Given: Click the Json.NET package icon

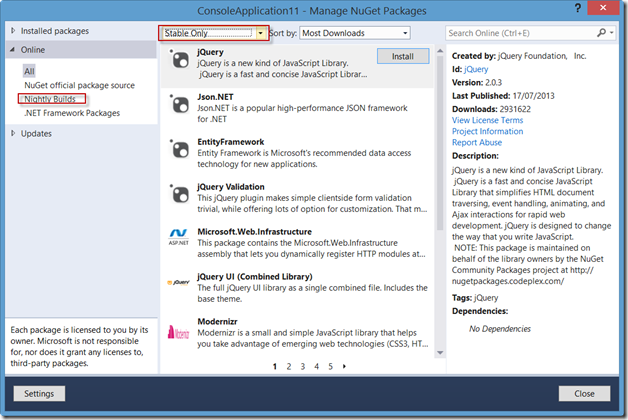Looking at the screenshot, I should (179, 104).
